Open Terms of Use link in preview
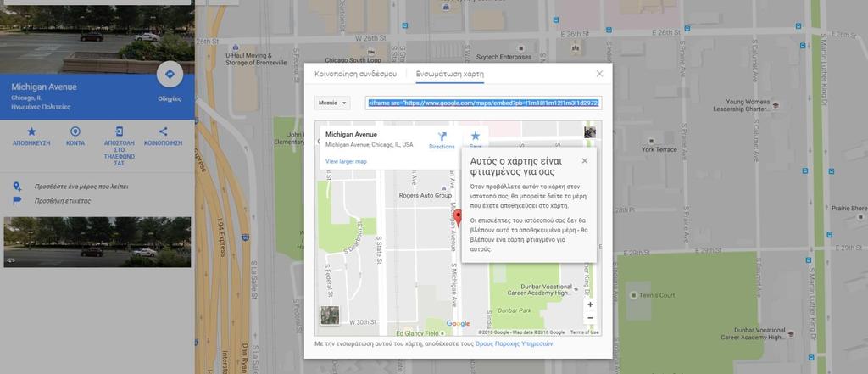Viewport: 868px width, 374px height. pos(585,332)
